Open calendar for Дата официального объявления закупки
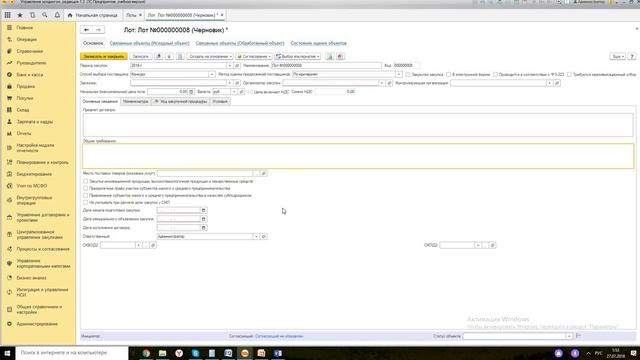 [203, 219]
